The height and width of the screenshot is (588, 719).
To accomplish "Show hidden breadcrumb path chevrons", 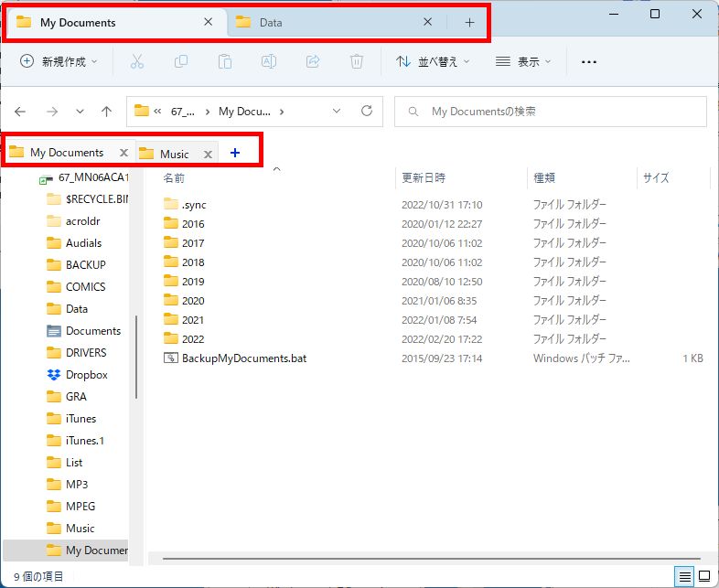I will coord(157,111).
